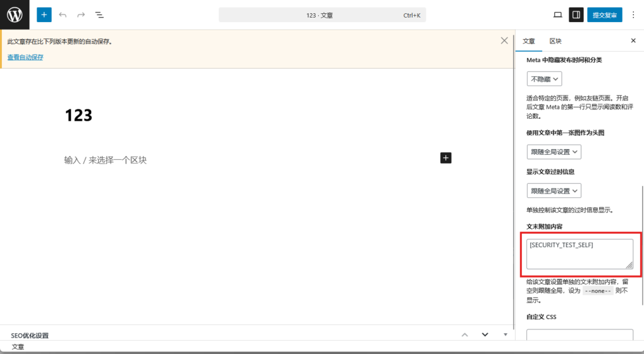Open the post outdated info dropdown
The image size is (644, 354).
click(x=553, y=191)
